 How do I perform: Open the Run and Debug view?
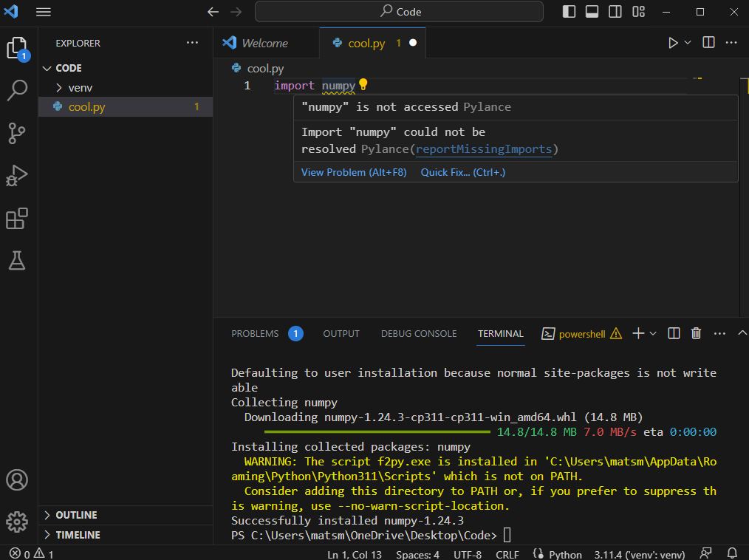(x=17, y=176)
